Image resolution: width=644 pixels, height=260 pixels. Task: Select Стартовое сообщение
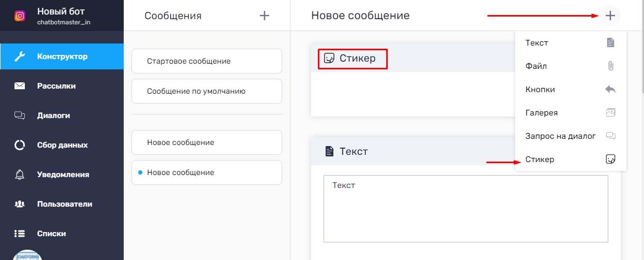pos(207,61)
